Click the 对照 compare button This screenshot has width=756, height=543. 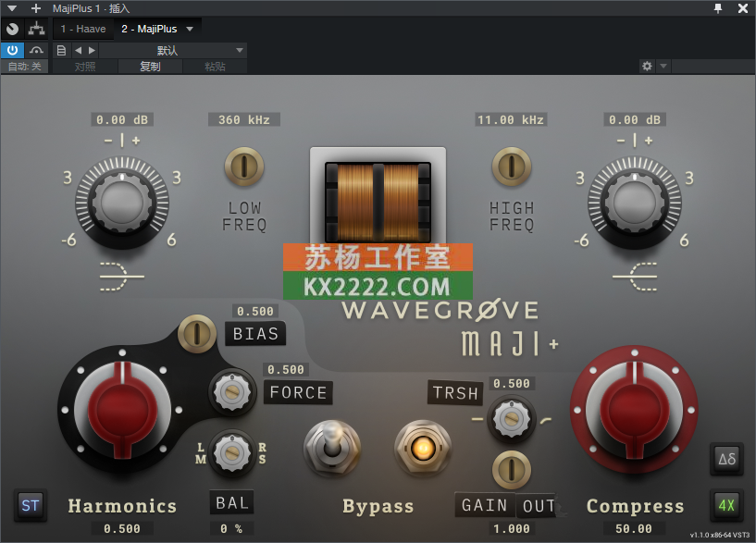pos(85,67)
